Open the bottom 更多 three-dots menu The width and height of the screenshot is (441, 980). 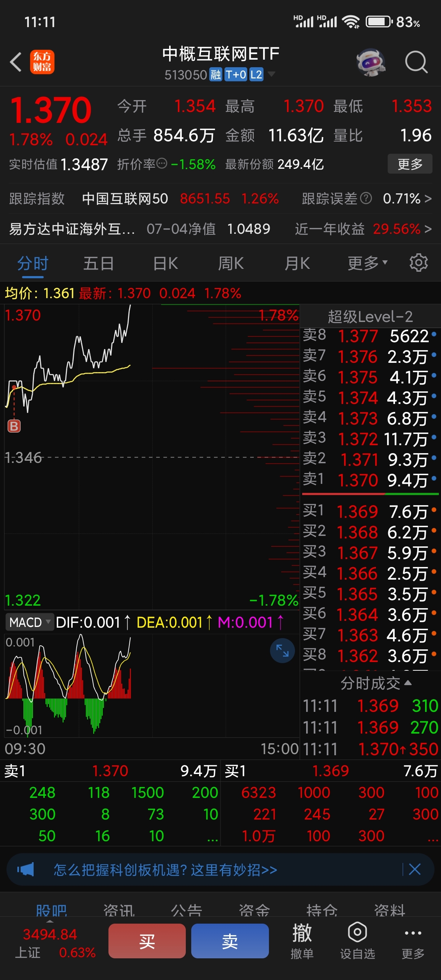click(413, 941)
